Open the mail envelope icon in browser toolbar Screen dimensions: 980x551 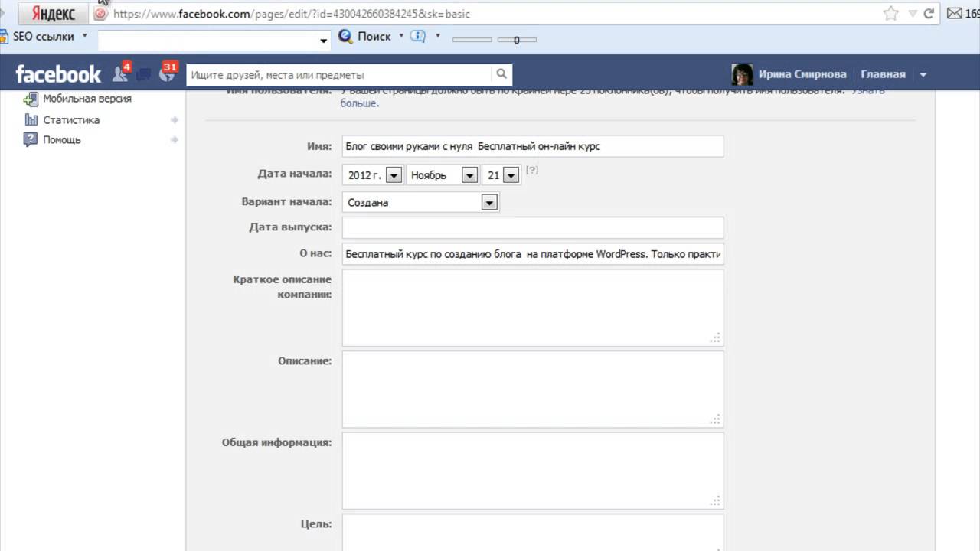[x=954, y=13]
